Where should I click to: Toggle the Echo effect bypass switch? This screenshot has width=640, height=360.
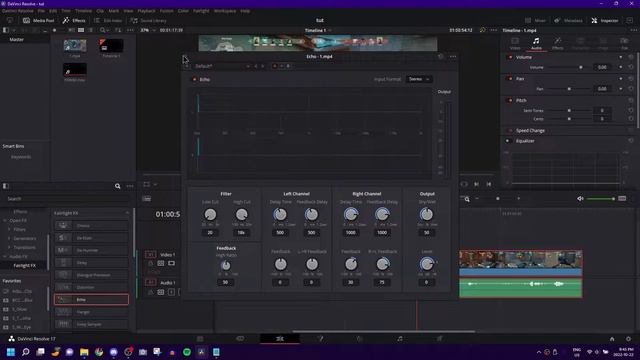tap(194, 79)
